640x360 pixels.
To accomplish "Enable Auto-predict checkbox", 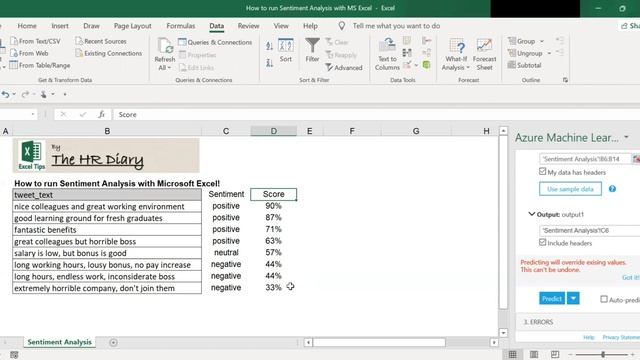I will [x=604, y=299].
